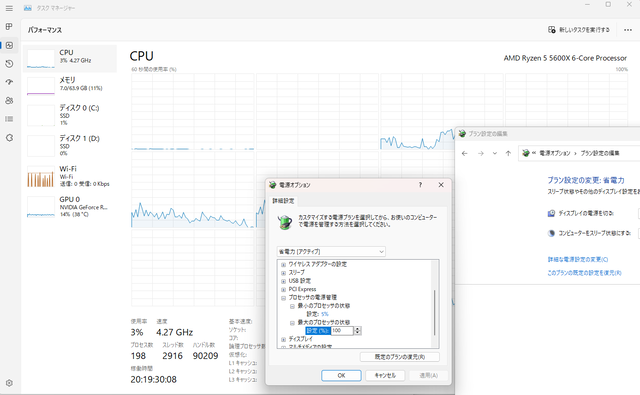
Task: Select ディスク 1 (D:) performance entry
Action: click(70, 146)
